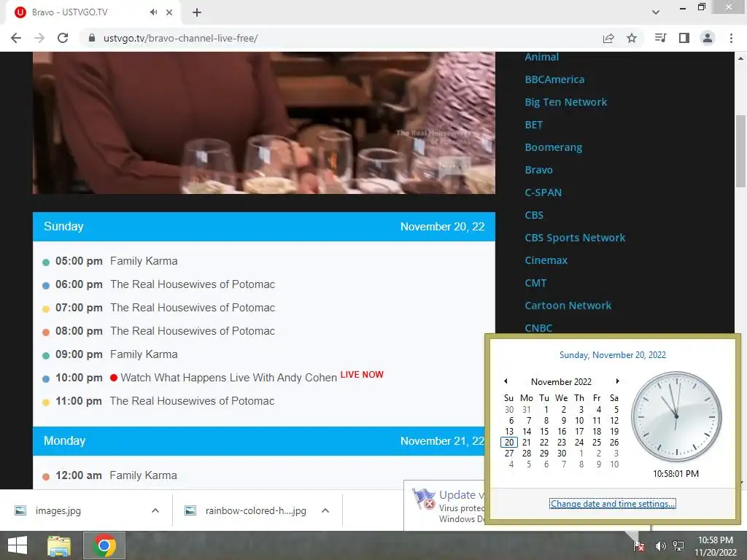Select November 25 in calendar
Image resolution: width=747 pixels, height=560 pixels.
coord(597,443)
